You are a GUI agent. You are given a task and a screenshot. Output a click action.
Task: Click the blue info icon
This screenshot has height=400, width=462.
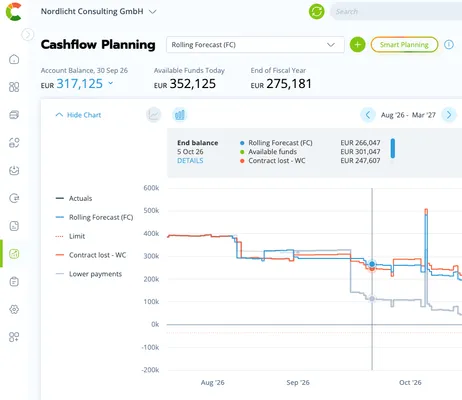click(449, 45)
